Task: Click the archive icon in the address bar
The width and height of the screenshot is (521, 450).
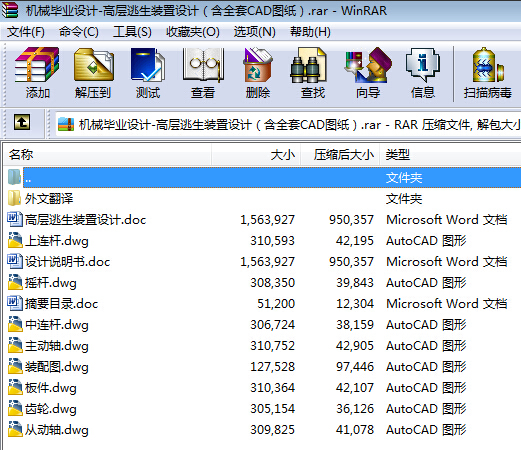Action: 66,125
